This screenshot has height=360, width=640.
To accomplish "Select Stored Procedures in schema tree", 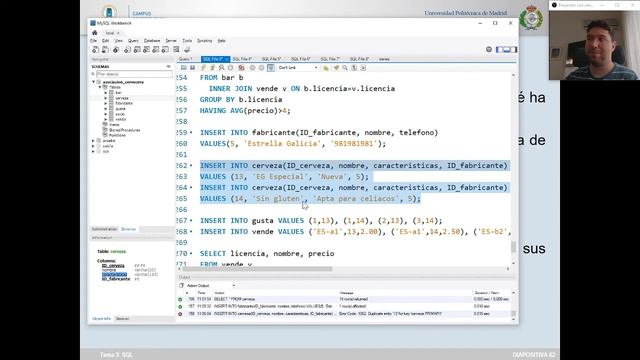I will coord(124,130).
